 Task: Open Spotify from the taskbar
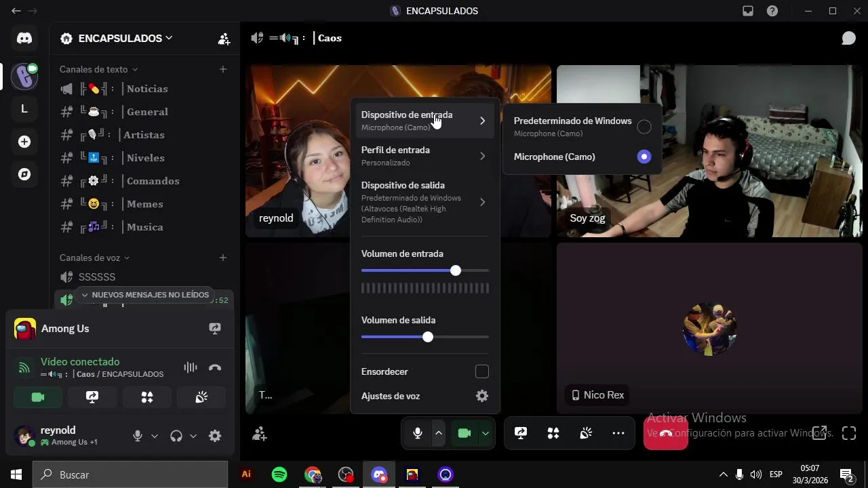[x=279, y=474]
